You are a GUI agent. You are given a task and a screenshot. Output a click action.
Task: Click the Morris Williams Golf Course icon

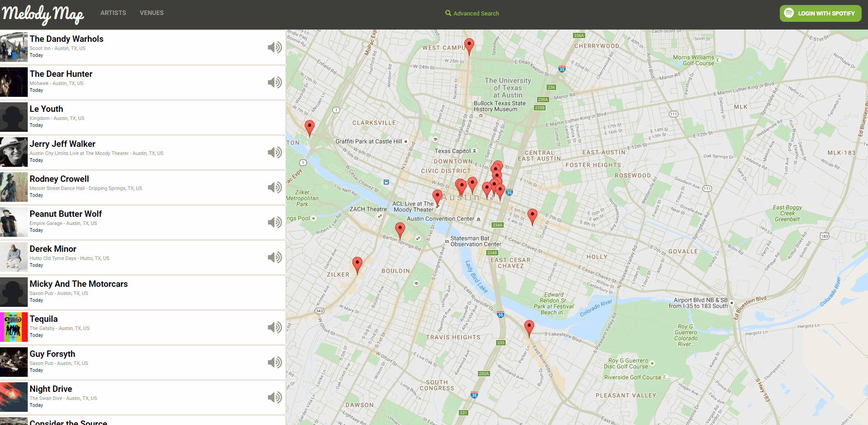tap(718, 60)
